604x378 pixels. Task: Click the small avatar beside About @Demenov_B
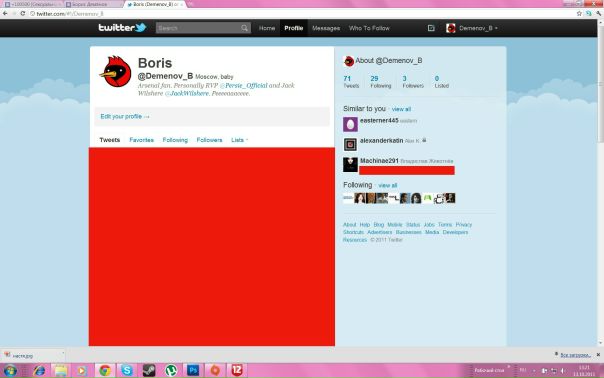coord(349,61)
